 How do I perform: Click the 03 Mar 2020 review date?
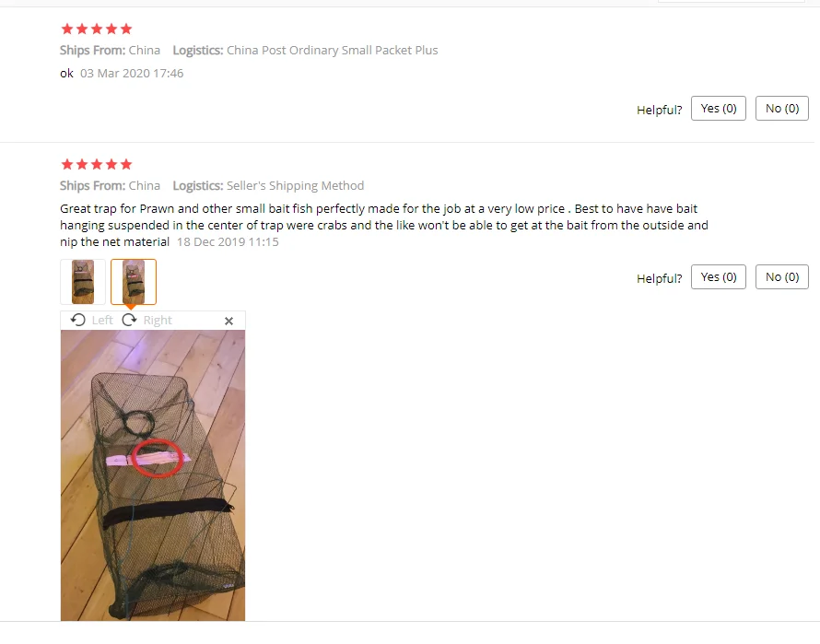[132, 73]
